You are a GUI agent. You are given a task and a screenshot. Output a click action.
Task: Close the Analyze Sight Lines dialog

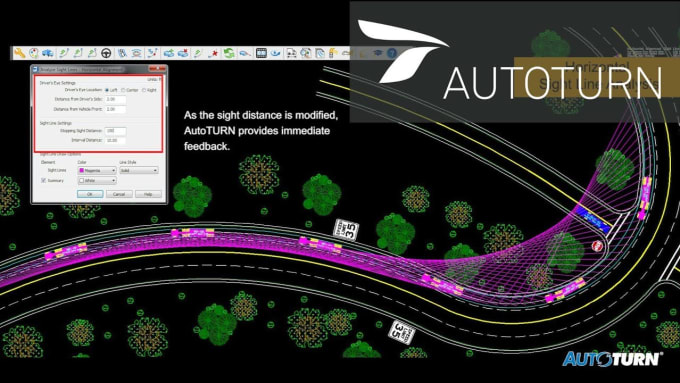tap(157, 69)
